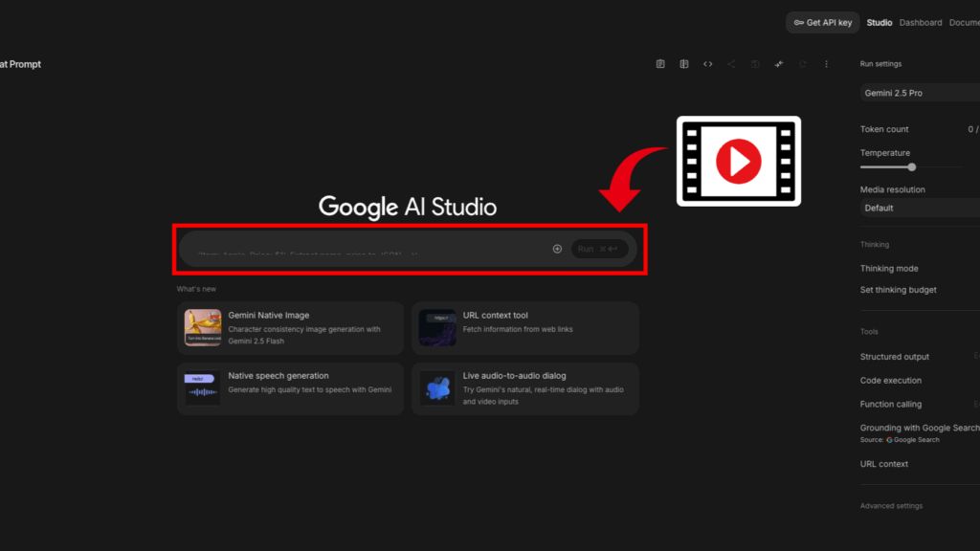Viewport: 980px width, 551px height.
Task: Save the prompt using the save icon
Action: click(755, 63)
